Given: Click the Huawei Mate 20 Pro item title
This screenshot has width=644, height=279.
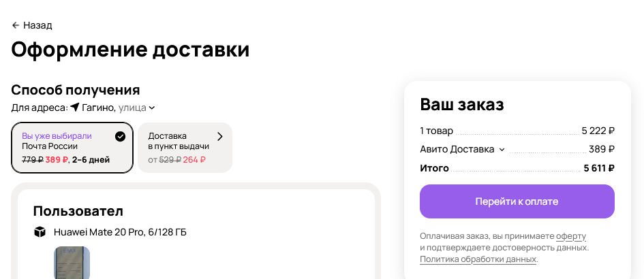Looking at the screenshot, I should pyautogui.click(x=120, y=232).
